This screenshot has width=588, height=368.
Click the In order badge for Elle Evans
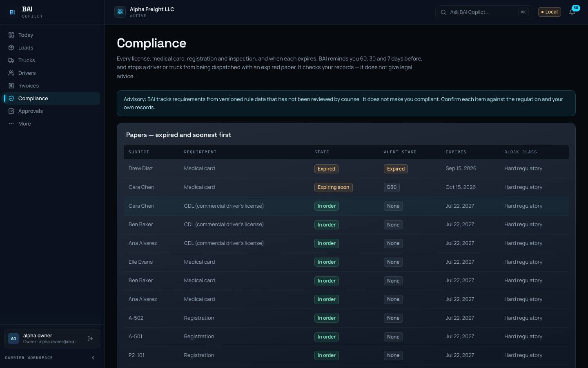tap(326, 262)
